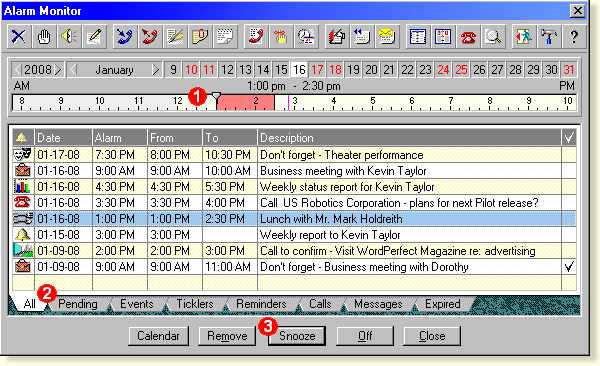Click the blue open address book icon
This screenshot has height=366, width=600.
417,37
